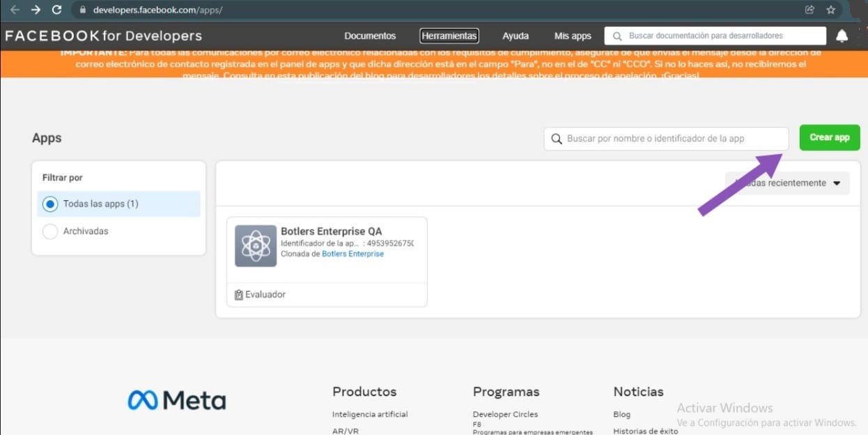Screen dimensions: 868x435
Task: Open the Inteligencia artificial footer link
Action: (x=370, y=414)
